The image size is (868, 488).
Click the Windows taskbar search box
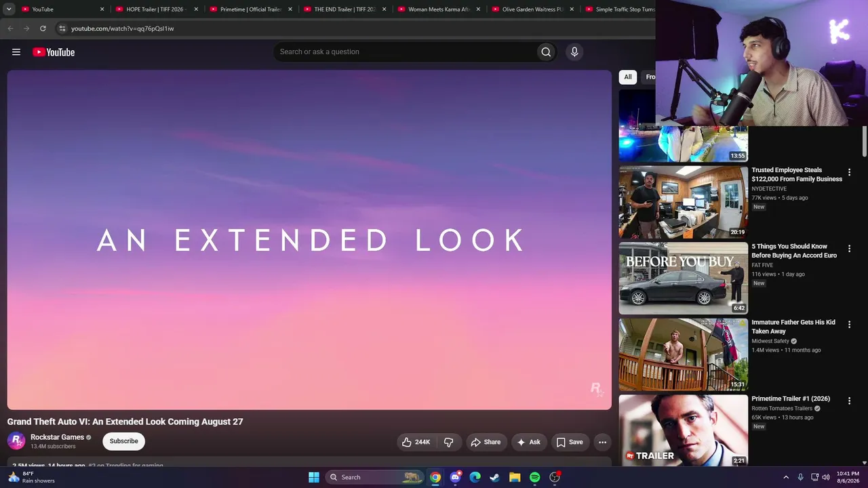click(374, 477)
